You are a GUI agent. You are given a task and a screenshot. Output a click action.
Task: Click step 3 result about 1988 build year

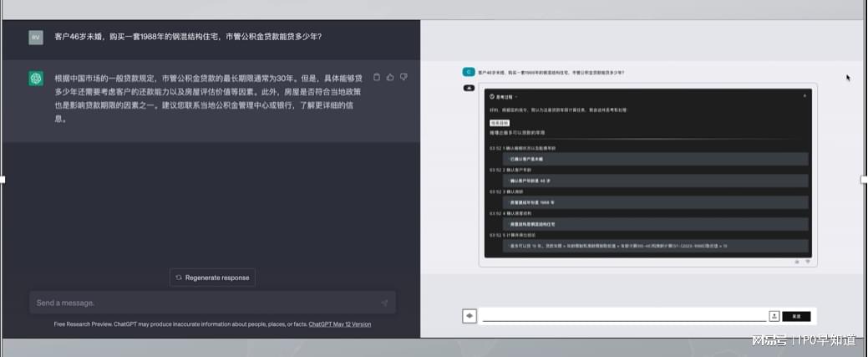pos(656,202)
